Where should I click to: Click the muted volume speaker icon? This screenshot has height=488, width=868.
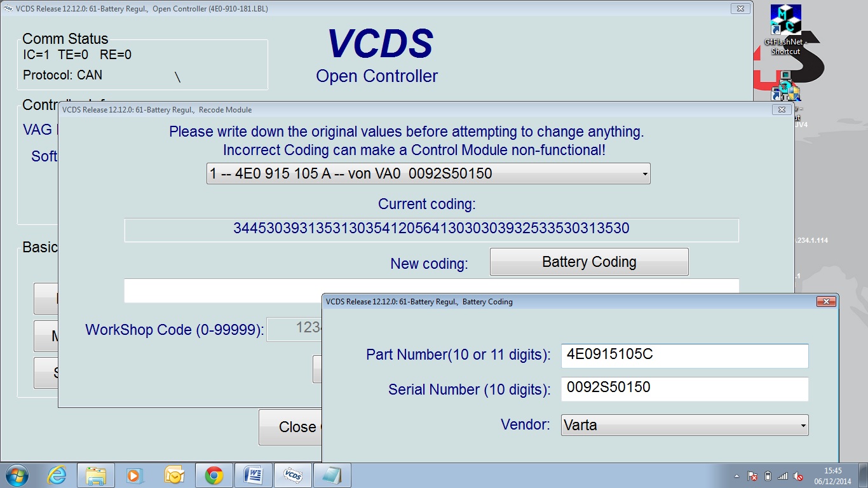(x=798, y=476)
